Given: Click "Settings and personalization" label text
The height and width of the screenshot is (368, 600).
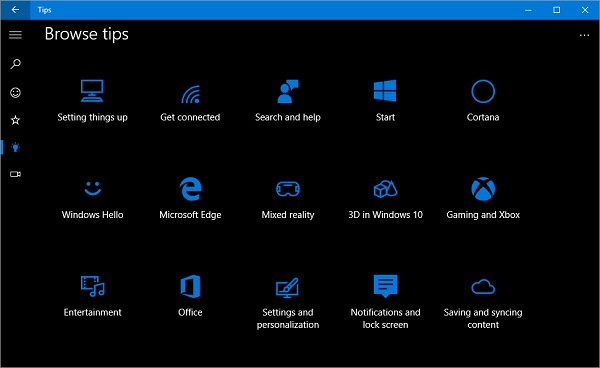Looking at the screenshot, I should click(x=288, y=319).
